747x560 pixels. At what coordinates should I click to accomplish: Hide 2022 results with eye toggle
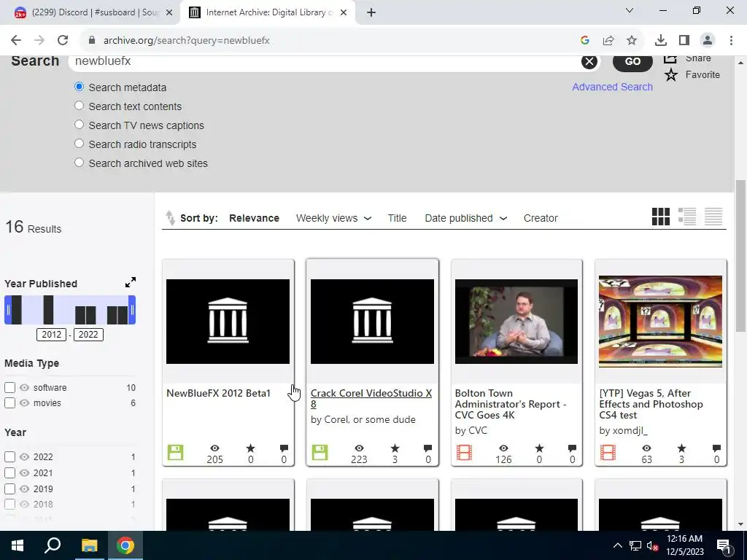pos(24,456)
